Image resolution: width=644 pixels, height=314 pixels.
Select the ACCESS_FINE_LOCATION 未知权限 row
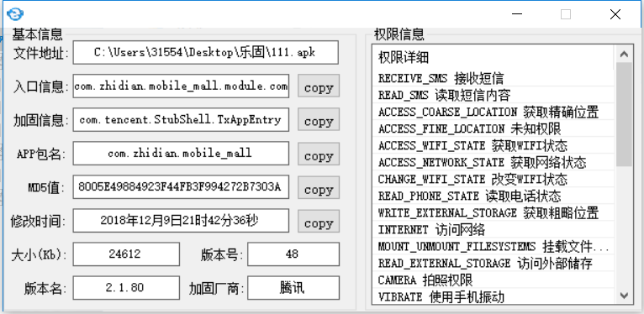(x=493, y=128)
